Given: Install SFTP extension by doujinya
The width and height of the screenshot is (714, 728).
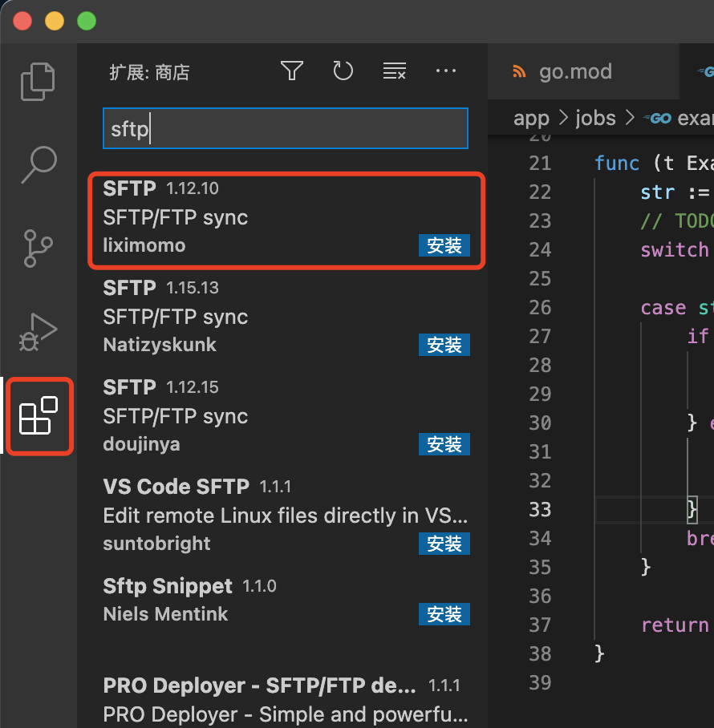Looking at the screenshot, I should coord(444,444).
